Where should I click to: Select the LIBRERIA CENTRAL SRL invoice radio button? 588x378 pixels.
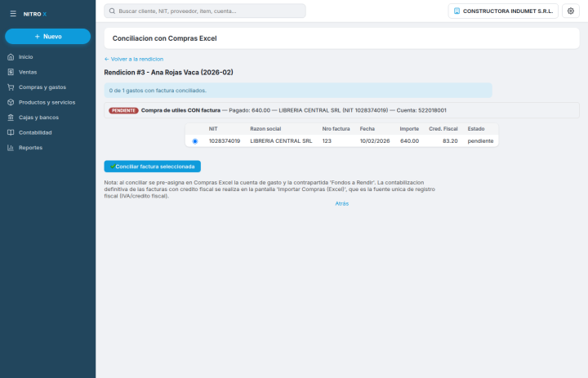tap(195, 141)
